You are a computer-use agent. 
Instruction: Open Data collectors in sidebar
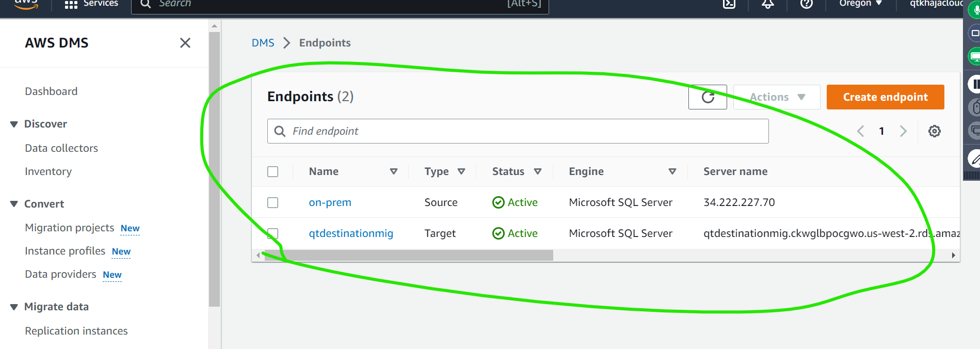(x=61, y=148)
